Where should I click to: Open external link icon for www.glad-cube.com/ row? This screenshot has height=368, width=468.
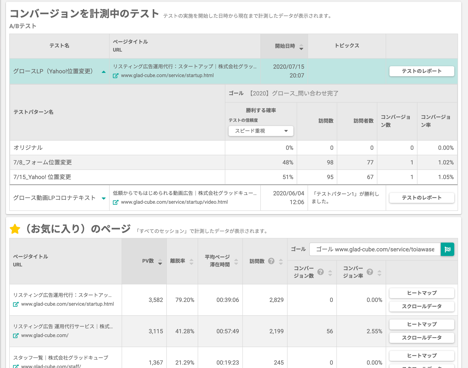[x=16, y=336]
